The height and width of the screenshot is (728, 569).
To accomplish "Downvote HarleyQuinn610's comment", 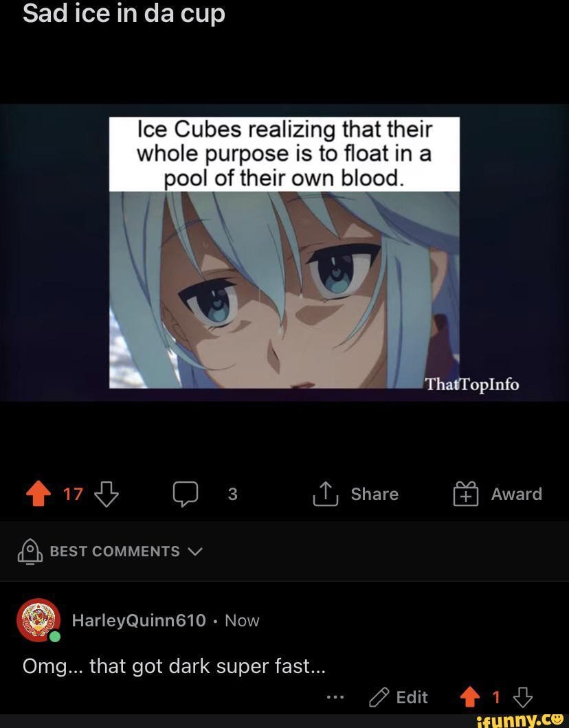I will click(x=522, y=697).
